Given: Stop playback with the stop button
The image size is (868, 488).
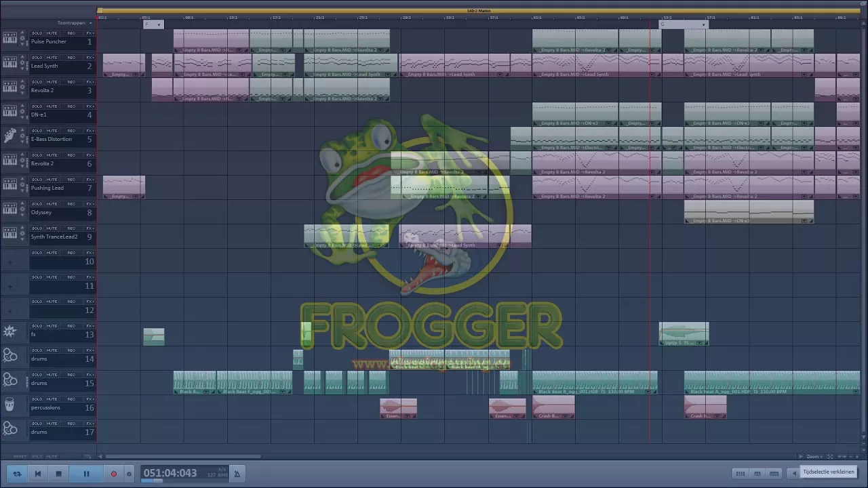Looking at the screenshot, I should [59, 474].
